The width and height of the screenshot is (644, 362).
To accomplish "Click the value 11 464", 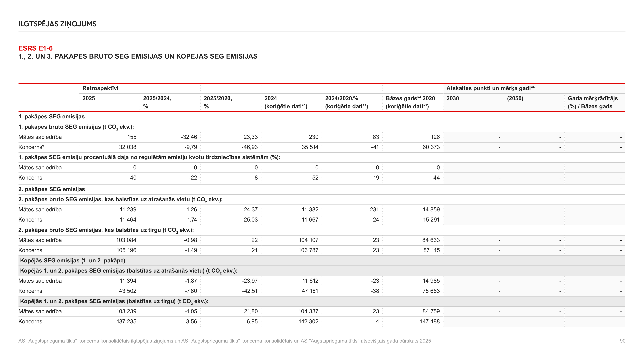I will [x=128, y=220].
